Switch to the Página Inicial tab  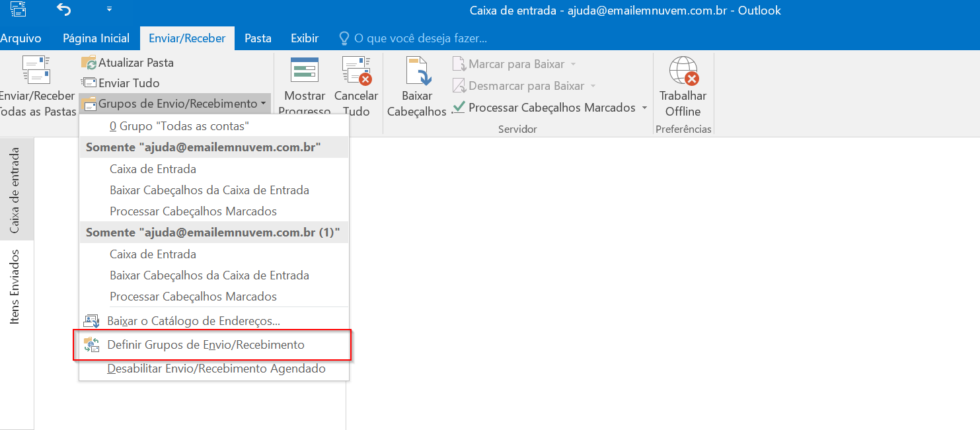coord(96,38)
